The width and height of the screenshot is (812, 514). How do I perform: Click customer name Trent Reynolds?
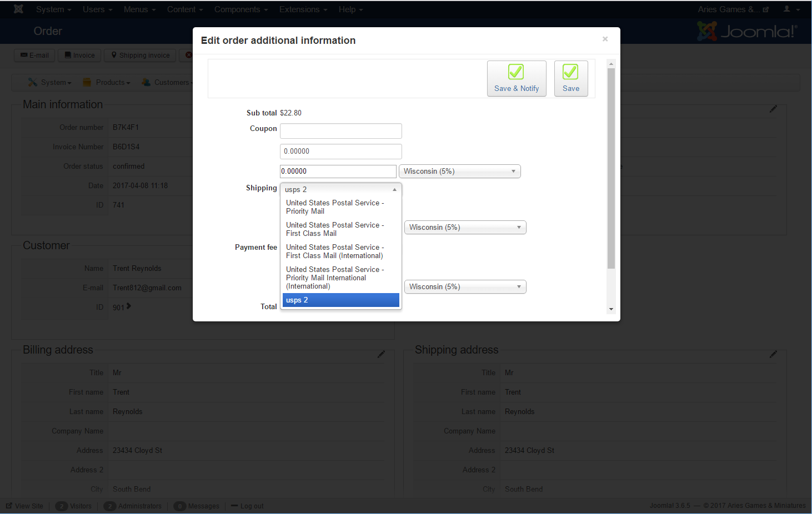click(137, 268)
